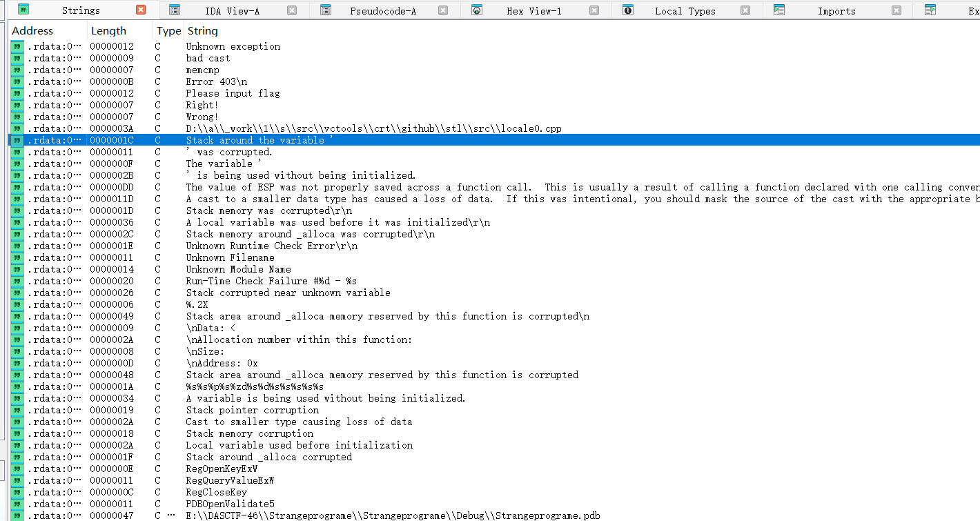Click string icon for '\nSize: ' row
980x521 pixels.
(x=17, y=351)
